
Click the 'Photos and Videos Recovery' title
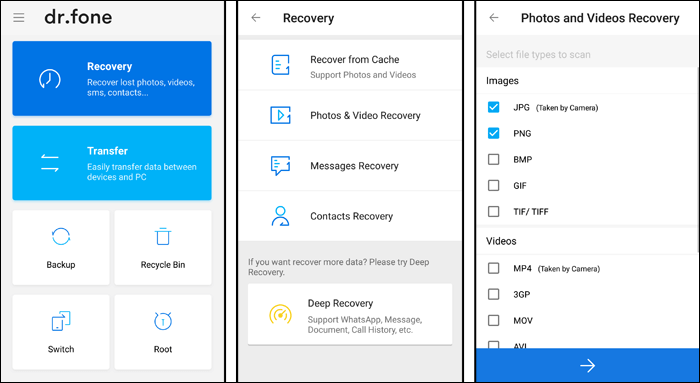tap(600, 18)
